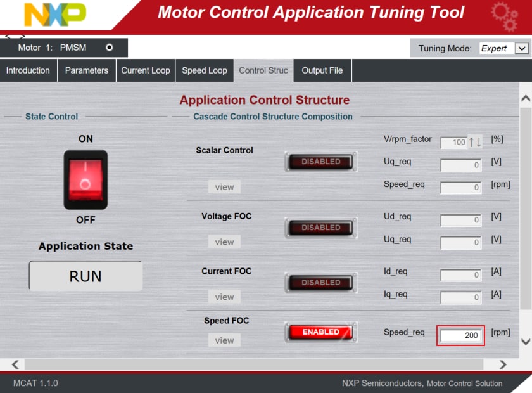Image resolution: width=532 pixels, height=393 pixels.
Task: Click the Speed FOC Speed_req input field
Action: point(460,335)
